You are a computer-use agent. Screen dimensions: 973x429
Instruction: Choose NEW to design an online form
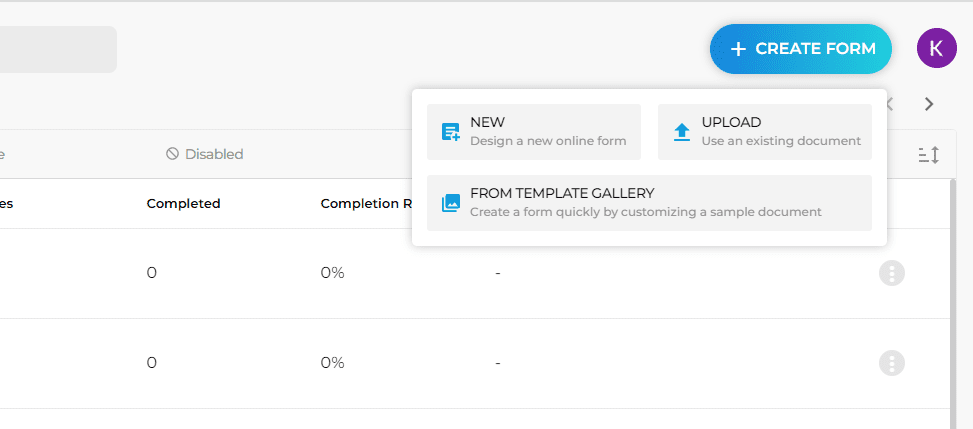coord(534,132)
